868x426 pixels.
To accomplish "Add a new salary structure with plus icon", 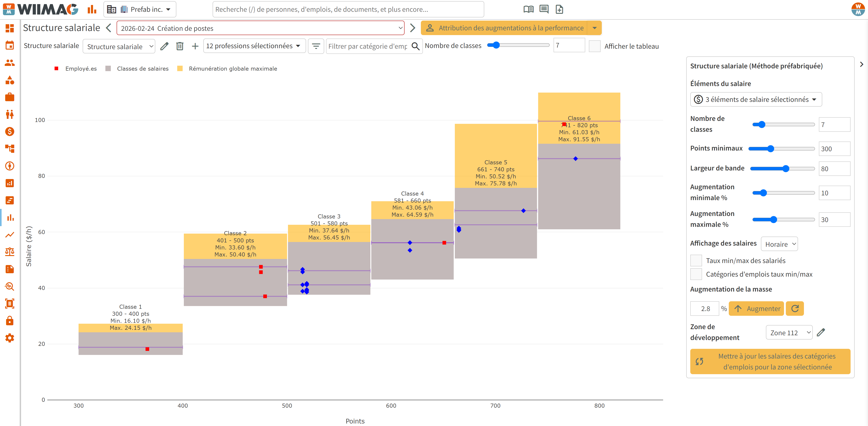I will point(195,46).
